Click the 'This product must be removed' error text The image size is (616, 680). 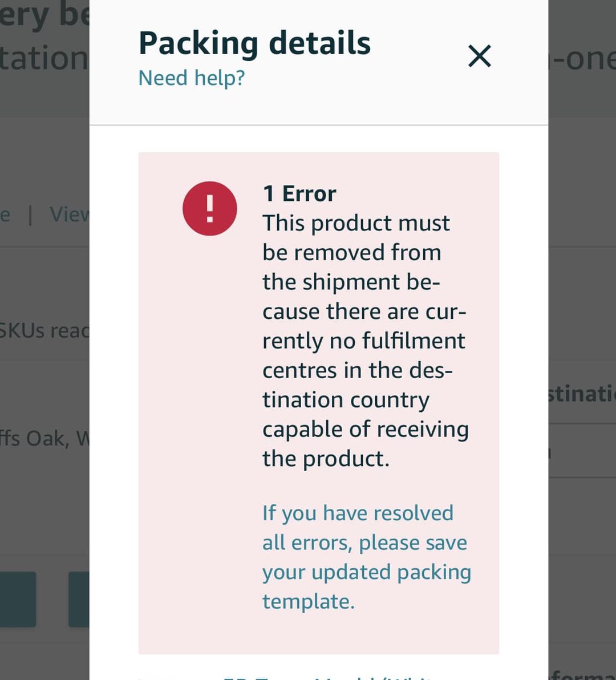click(x=366, y=341)
